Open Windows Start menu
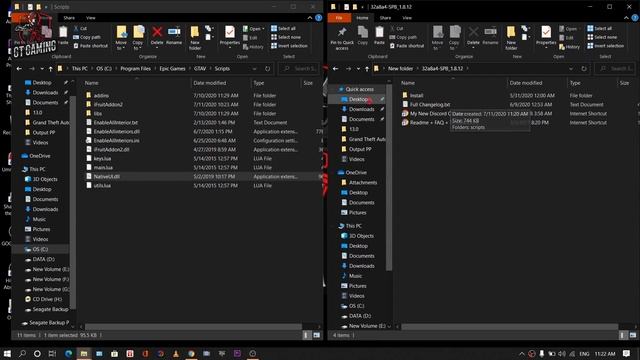The image size is (640, 360). tap(7, 353)
